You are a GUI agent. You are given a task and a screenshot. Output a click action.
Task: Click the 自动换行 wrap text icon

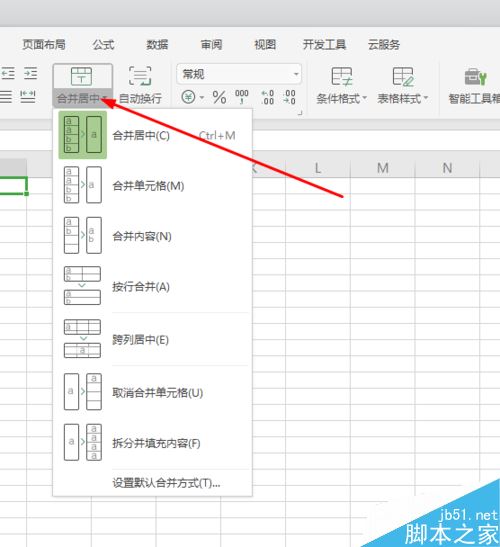click(x=140, y=76)
